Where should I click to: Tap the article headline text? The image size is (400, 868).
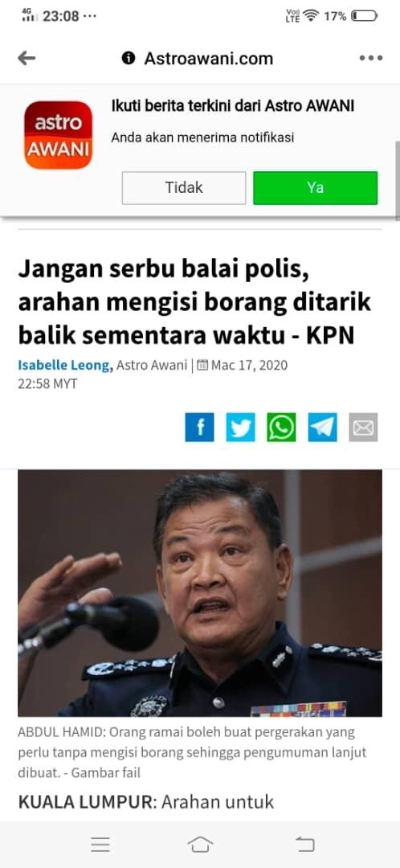coord(194,301)
